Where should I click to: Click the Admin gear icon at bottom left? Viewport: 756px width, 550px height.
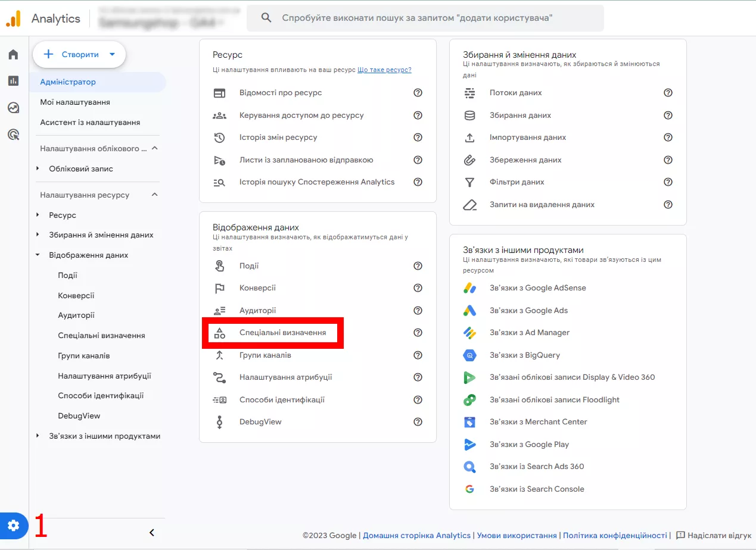click(14, 526)
